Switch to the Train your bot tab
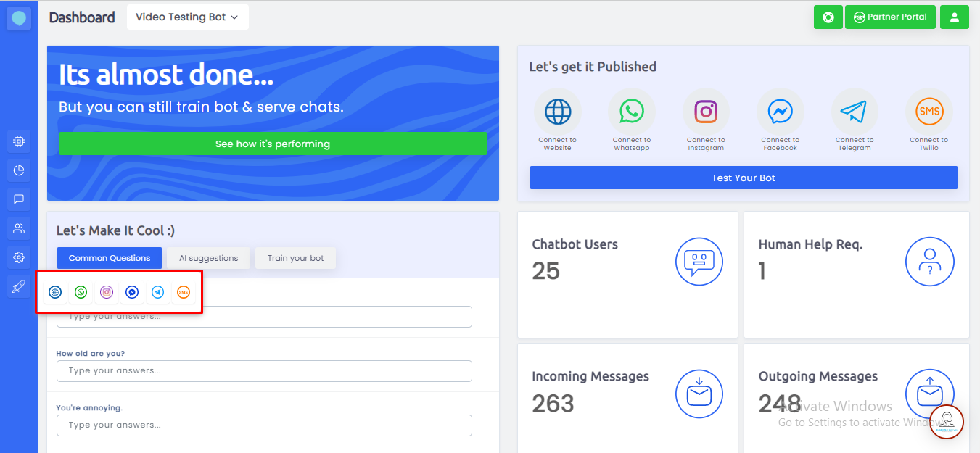Viewport: 980px width, 453px height. click(295, 258)
